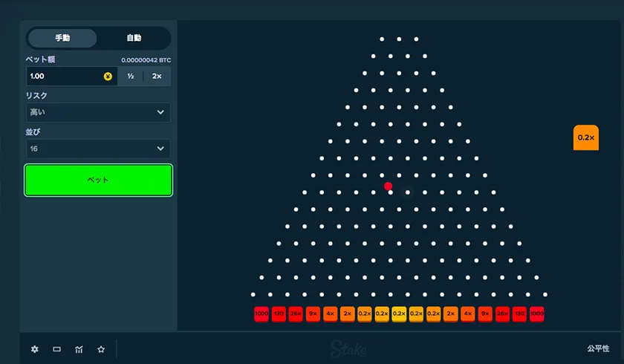Click the green ベット button
Image resolution: width=624 pixels, height=364 pixels.
pyautogui.click(x=98, y=180)
